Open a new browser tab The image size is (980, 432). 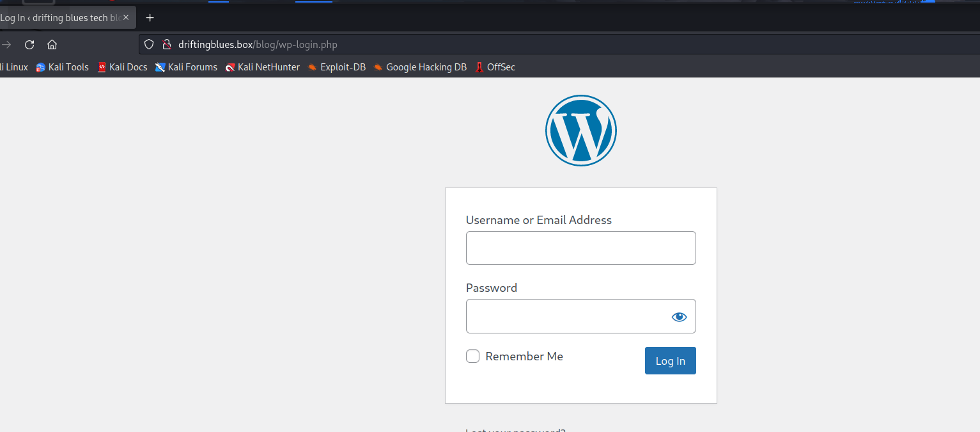click(150, 18)
